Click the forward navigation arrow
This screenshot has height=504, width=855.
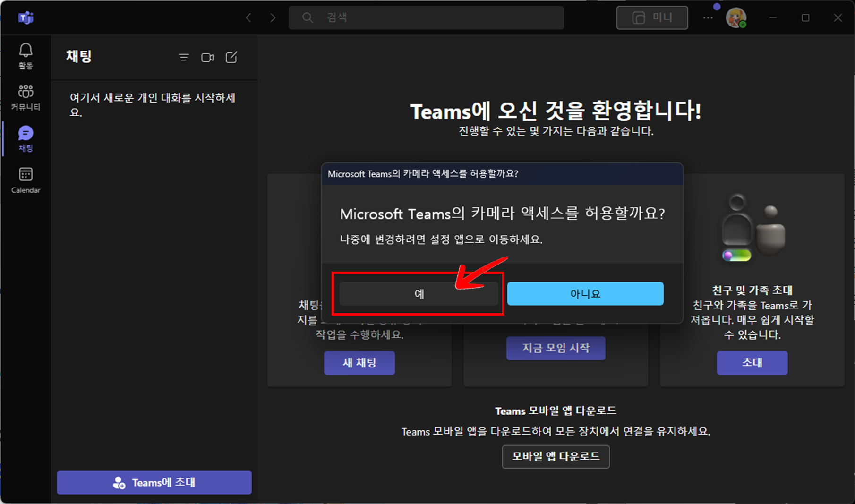pos(273,17)
